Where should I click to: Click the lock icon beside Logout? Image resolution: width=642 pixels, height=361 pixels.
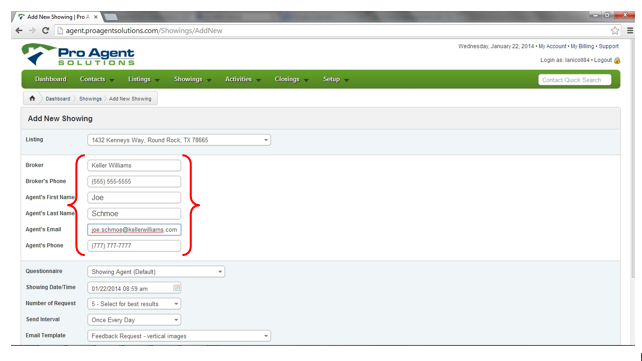(617, 60)
